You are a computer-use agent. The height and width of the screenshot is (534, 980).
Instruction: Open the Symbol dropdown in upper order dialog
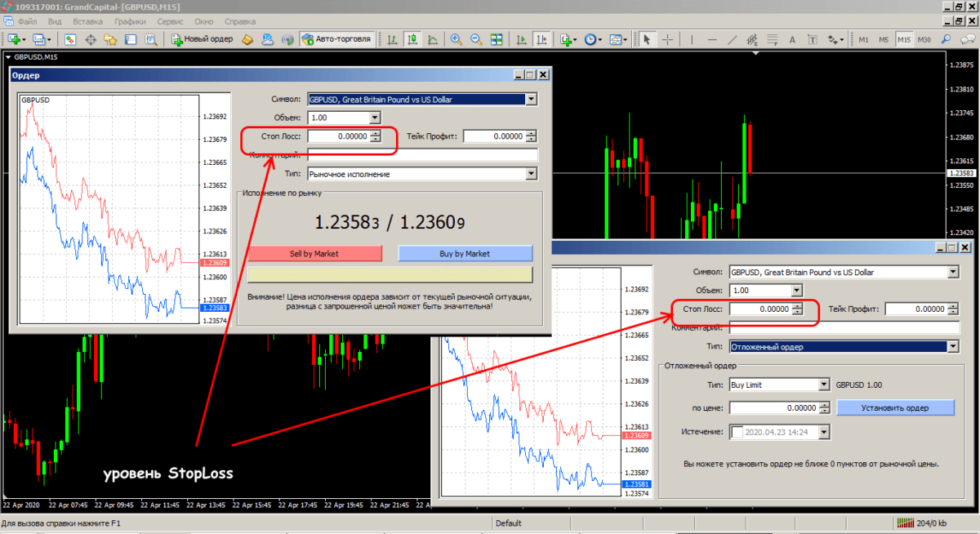(x=531, y=100)
